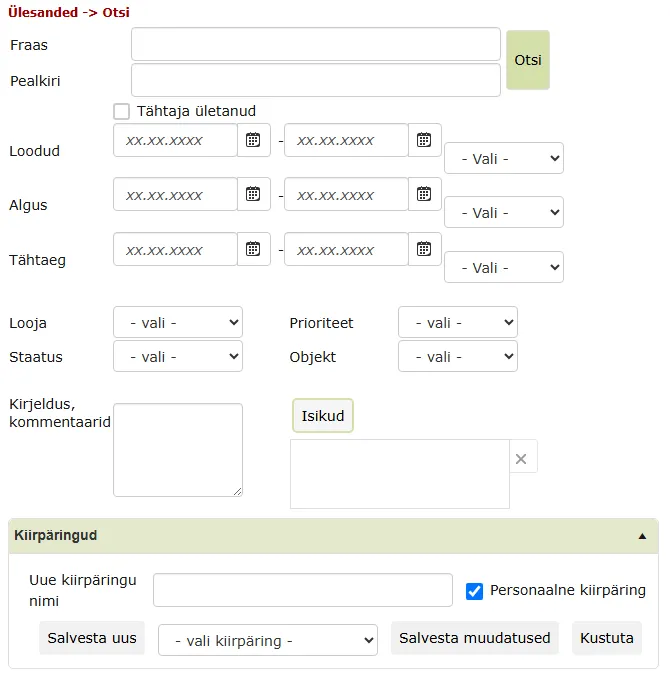Focus the Algus start date field
This screenshot has height=680, width=670.
[x=176, y=194]
